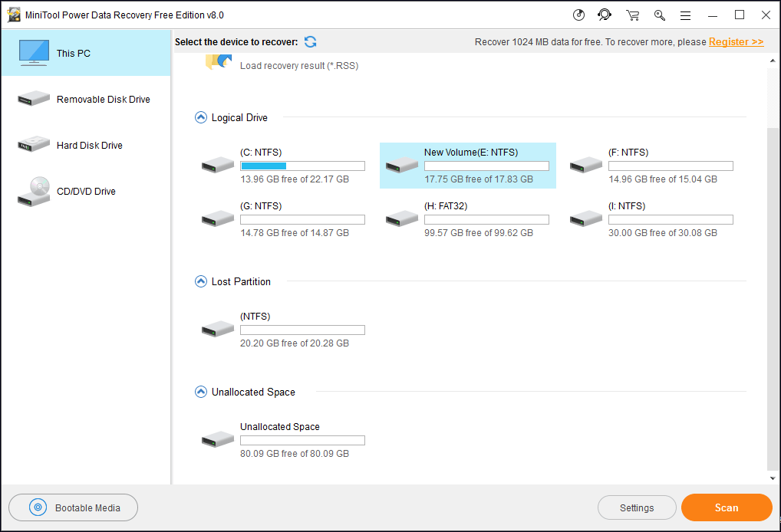This screenshot has height=532, width=781.
Task: Click the E: drive usage bar
Action: click(486, 166)
